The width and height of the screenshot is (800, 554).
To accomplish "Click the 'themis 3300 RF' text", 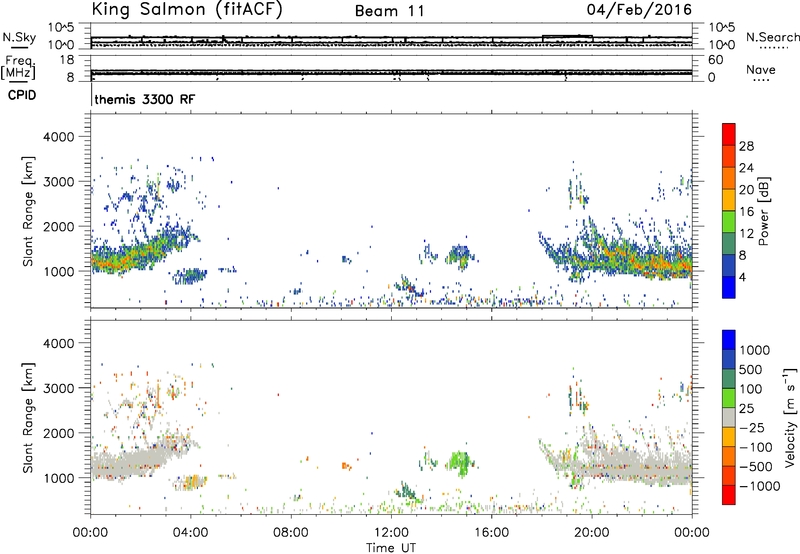I will (144, 99).
